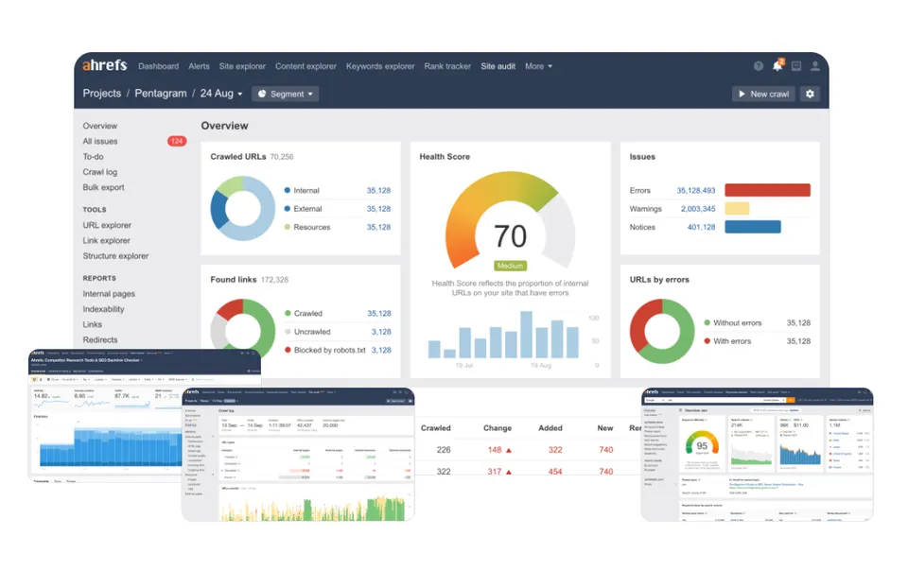908x588 pixels.
Task: View the Crawl log in sidebar
Action: point(99,172)
